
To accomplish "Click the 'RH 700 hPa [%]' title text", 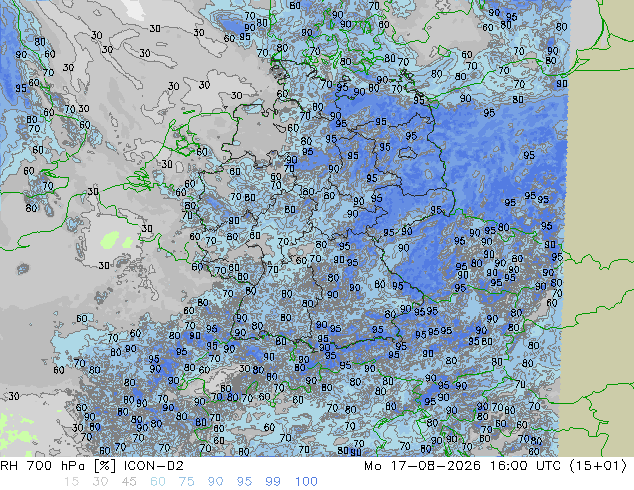I will pos(58,466).
